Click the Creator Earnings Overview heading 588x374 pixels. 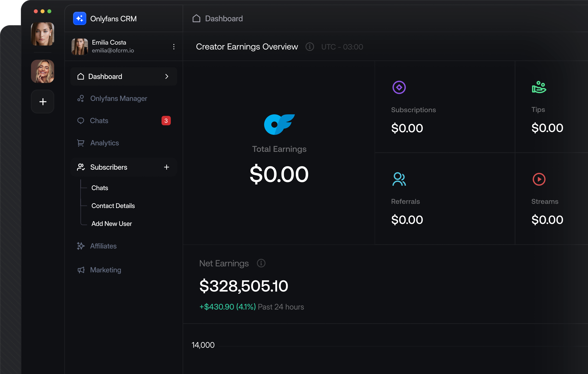[247, 47]
